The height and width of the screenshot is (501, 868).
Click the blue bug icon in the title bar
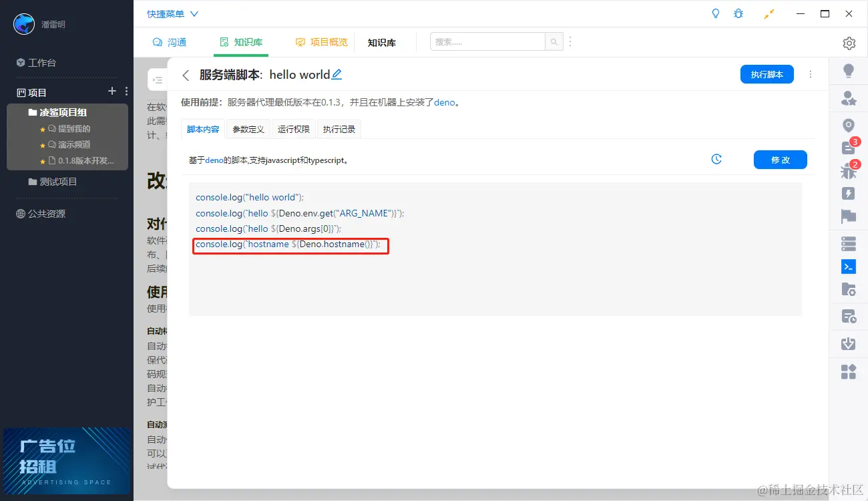coord(738,13)
